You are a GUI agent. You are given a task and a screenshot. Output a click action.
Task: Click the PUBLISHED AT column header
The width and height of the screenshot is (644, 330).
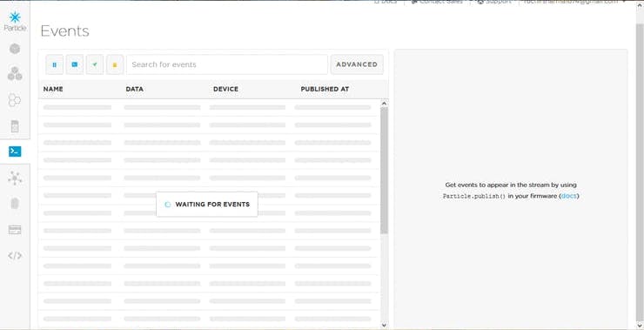click(325, 89)
